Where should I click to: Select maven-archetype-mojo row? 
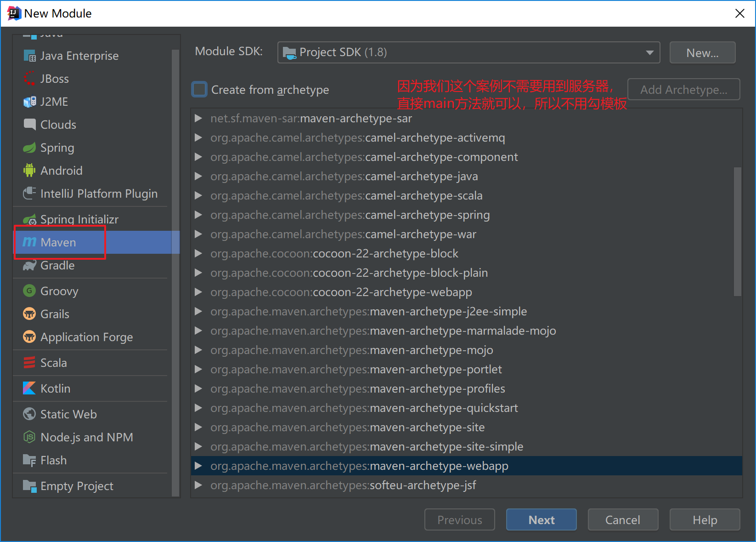[x=467, y=350]
